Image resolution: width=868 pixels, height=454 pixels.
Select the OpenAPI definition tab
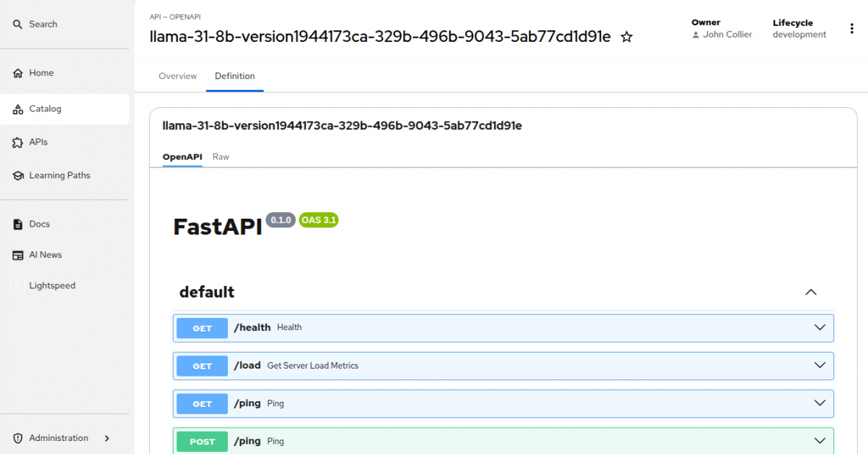click(182, 157)
